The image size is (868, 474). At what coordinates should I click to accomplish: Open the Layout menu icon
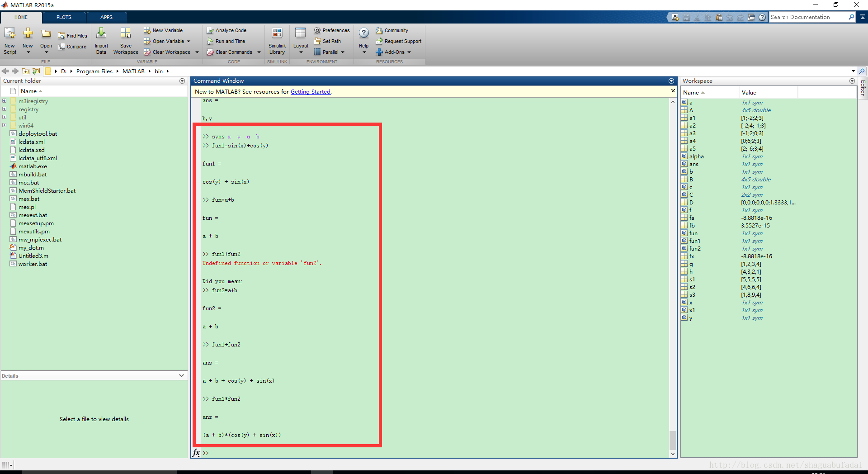point(301,33)
